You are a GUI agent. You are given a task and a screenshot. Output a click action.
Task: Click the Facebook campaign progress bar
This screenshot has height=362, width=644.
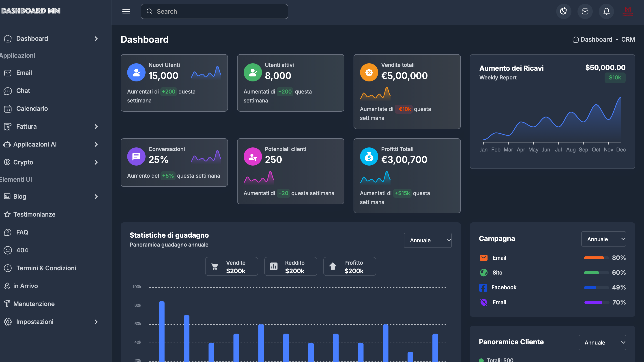(x=596, y=287)
